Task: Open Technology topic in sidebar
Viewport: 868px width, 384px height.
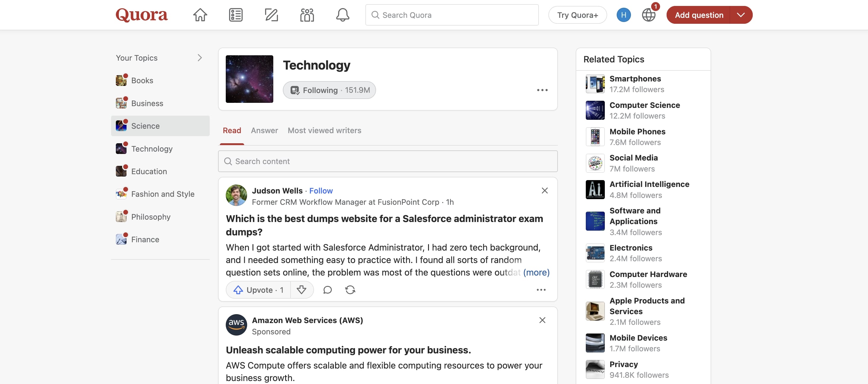Action: [x=160, y=149]
